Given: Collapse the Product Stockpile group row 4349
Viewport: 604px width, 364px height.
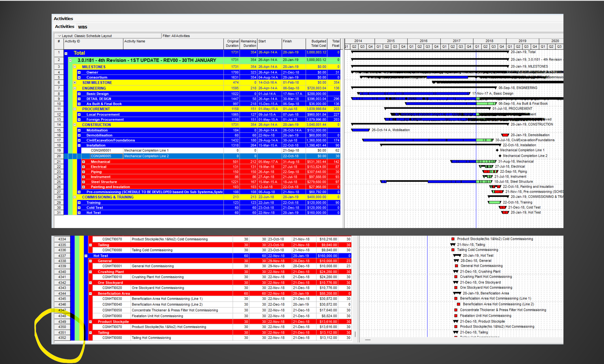Looking at the screenshot, I should coord(90,322).
